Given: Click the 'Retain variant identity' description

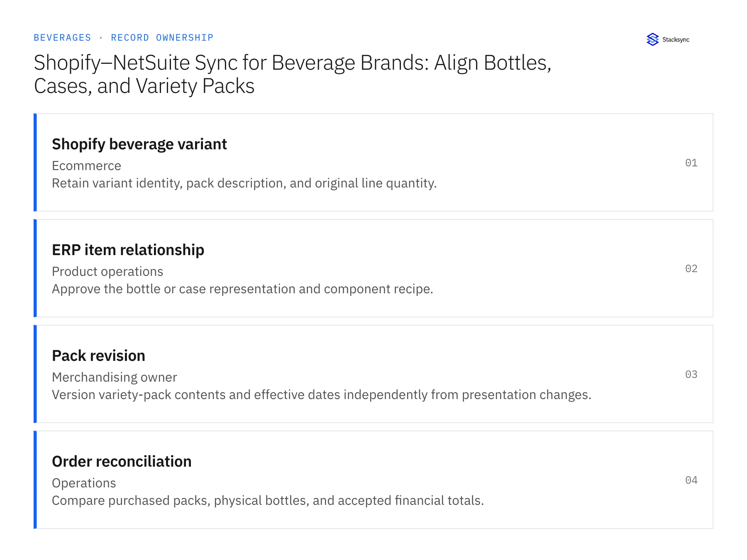Looking at the screenshot, I should (244, 183).
